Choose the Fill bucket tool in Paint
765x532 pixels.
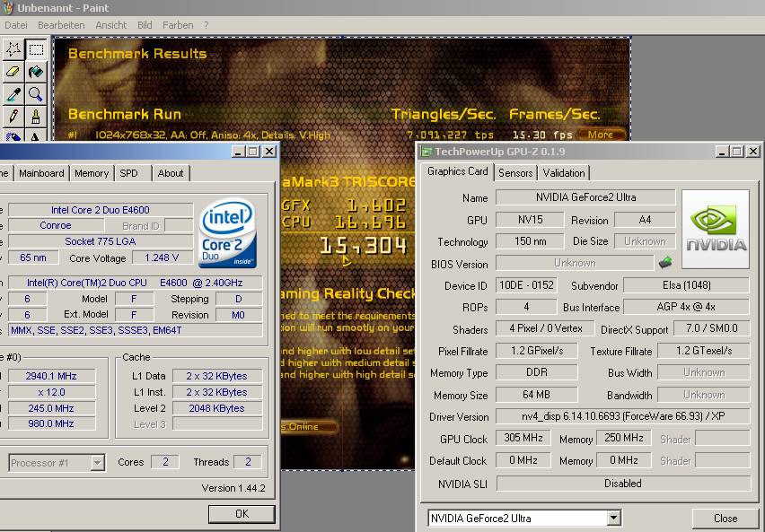[36, 72]
